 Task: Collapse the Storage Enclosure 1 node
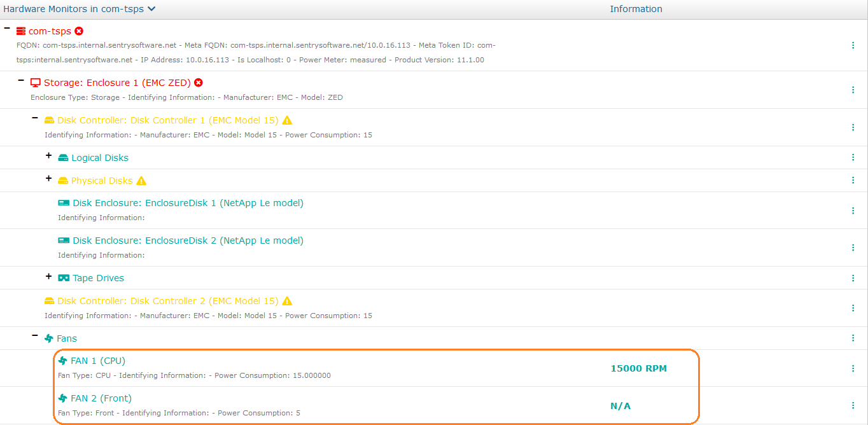(21, 81)
